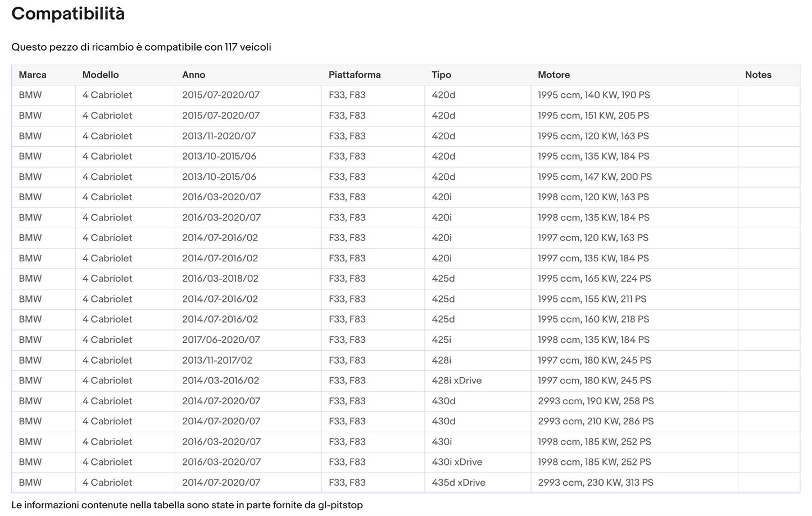Viewport: 812px width, 516px height.
Task: Click the Compatibilità section heading
Action: point(68,13)
